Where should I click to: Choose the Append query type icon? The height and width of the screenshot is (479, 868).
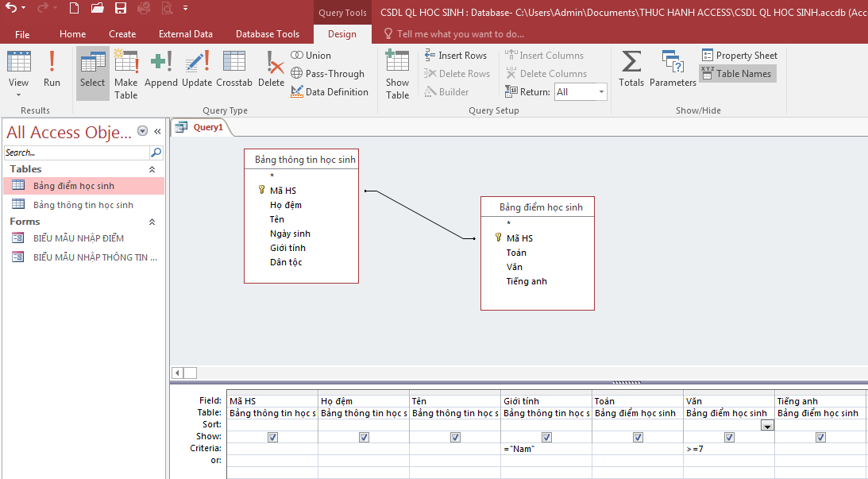pos(161,69)
